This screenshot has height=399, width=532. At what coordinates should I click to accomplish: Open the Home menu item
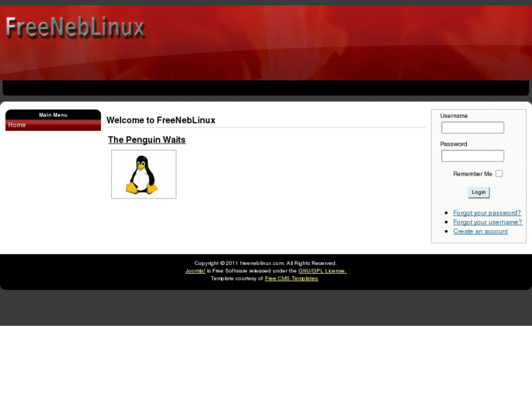53,125
